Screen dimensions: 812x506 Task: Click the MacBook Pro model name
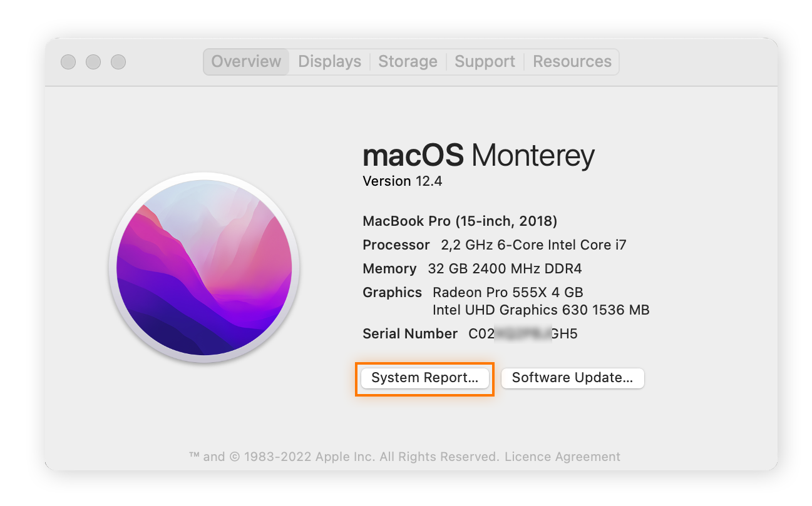pyautogui.click(x=460, y=221)
